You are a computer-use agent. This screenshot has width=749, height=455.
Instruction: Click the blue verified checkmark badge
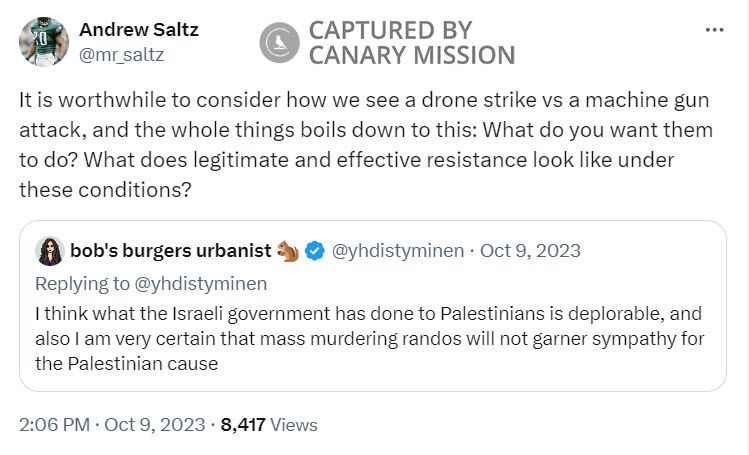click(314, 250)
